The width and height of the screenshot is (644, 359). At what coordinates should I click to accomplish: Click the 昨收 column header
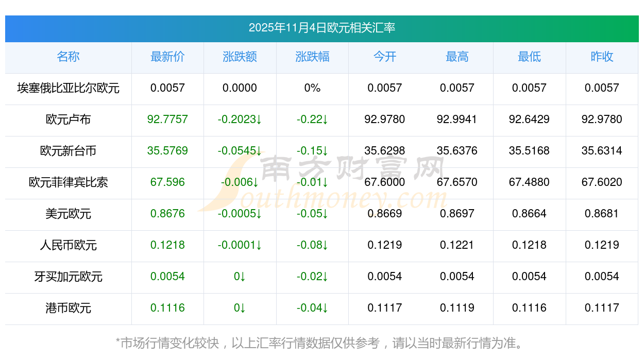click(602, 57)
